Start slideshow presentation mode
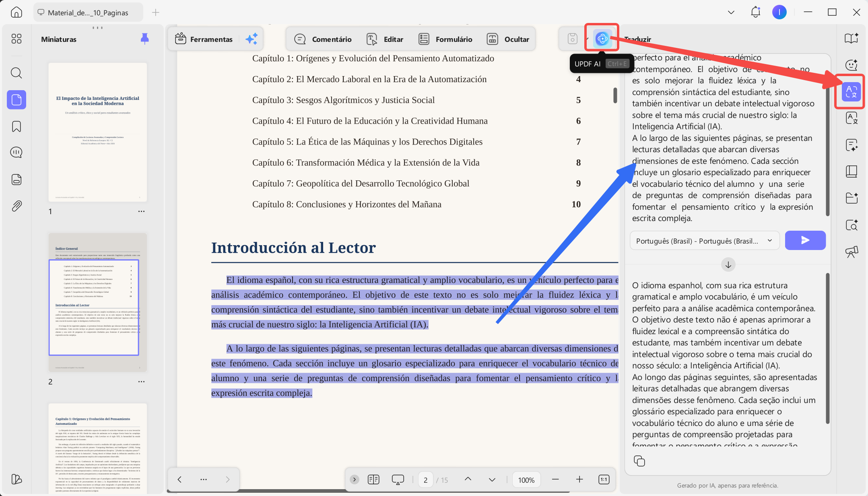Viewport: 868px width, 496px height. (x=398, y=479)
